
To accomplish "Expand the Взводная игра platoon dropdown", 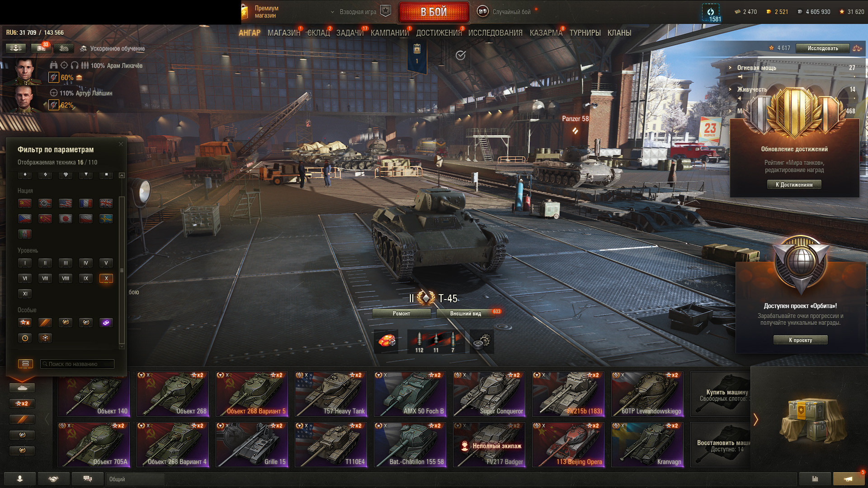I will click(333, 12).
